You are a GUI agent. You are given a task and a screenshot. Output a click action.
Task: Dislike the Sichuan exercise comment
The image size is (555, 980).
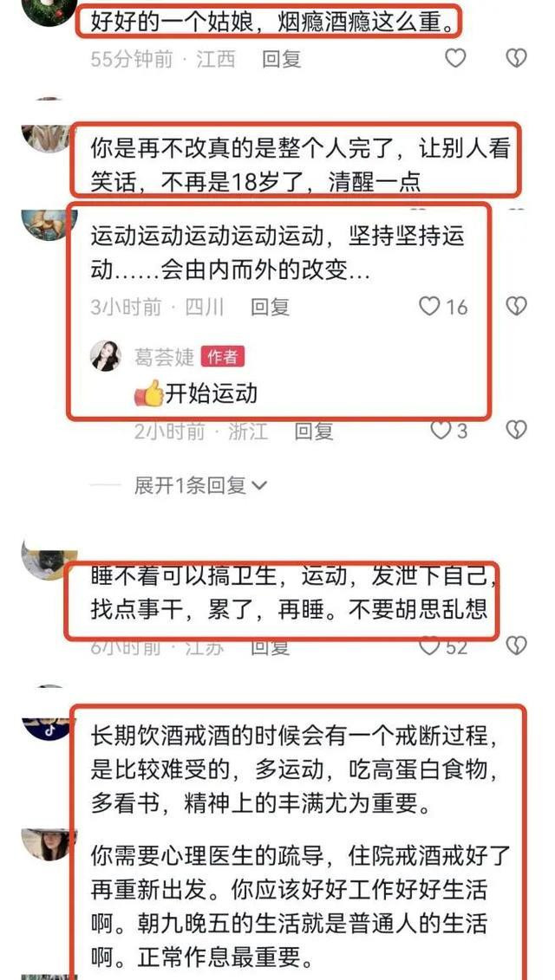(516, 306)
